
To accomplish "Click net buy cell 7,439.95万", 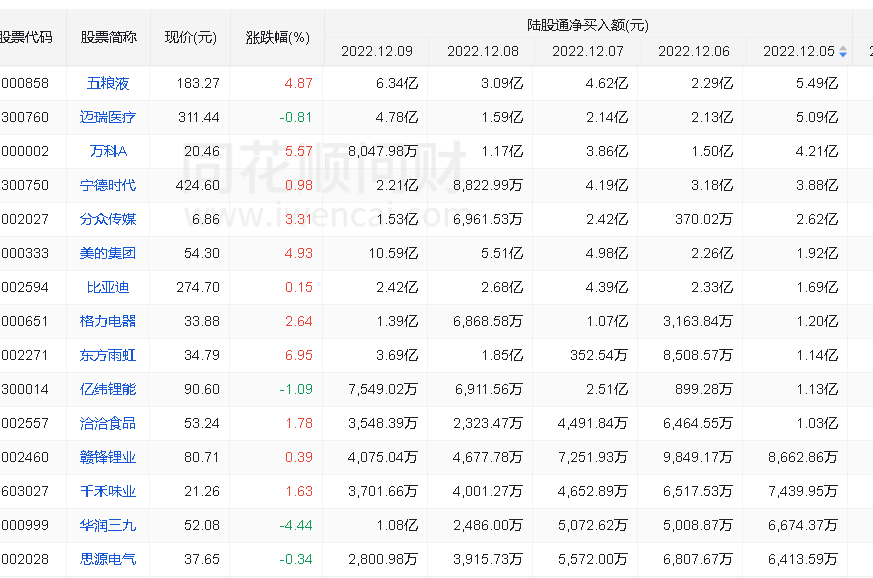I will point(803,491).
